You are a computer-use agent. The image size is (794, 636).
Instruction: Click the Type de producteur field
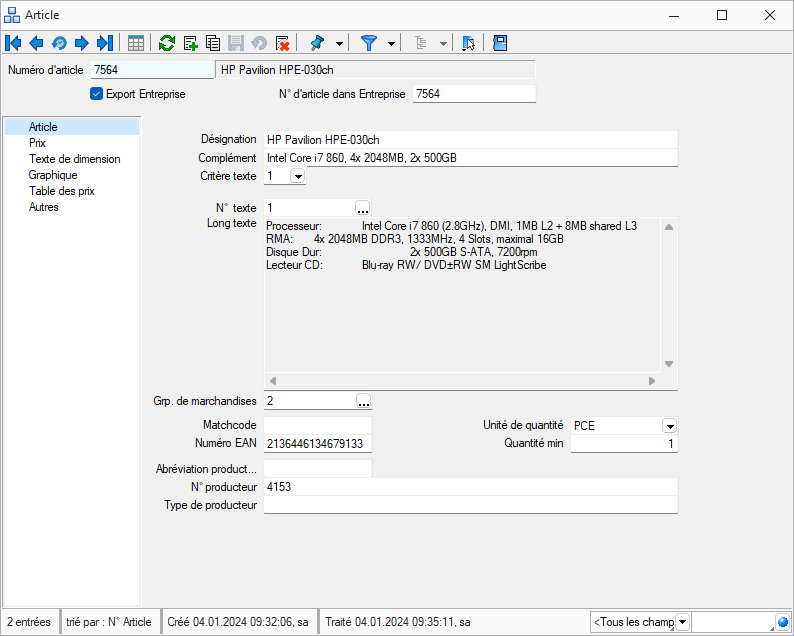point(470,505)
